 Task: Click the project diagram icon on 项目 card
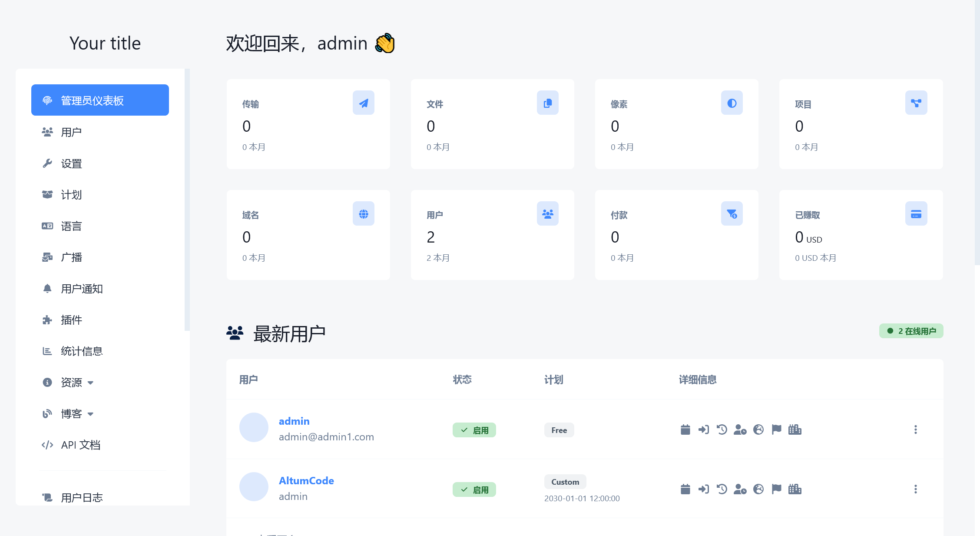(x=916, y=103)
